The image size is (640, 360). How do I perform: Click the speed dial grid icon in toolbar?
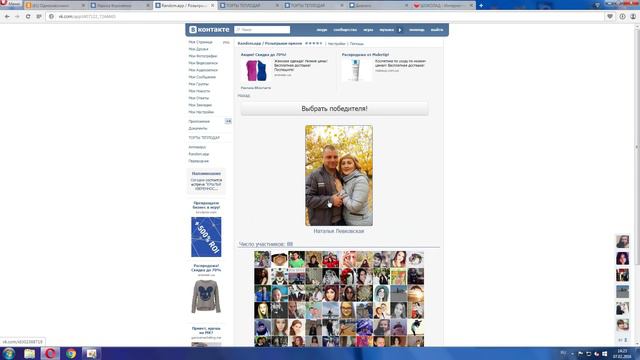[39, 16]
